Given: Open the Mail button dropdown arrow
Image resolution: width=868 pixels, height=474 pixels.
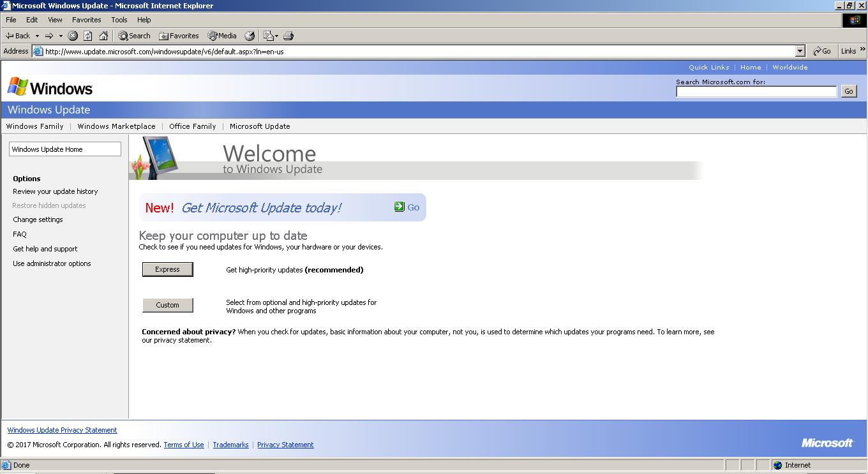Looking at the screenshot, I should click(x=277, y=36).
